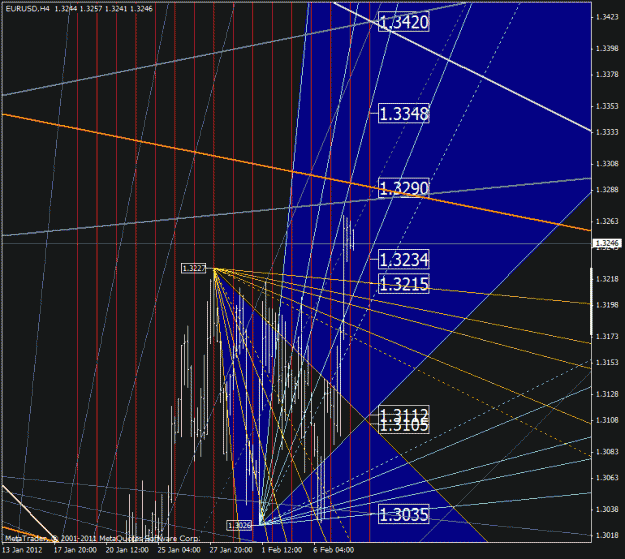625x559 pixels.
Task: Click the small 1.3227 swing high label
Action: [194, 268]
